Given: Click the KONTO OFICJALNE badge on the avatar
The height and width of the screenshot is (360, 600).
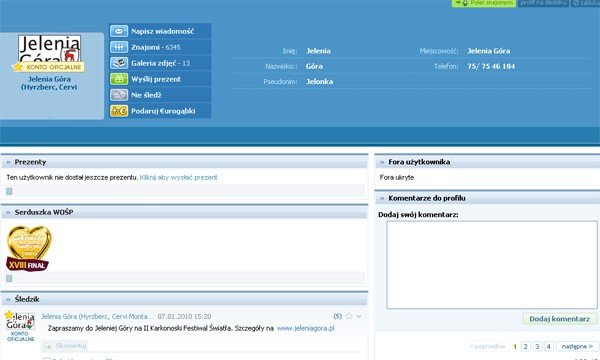Looking at the screenshot, I should pyautogui.click(x=49, y=67).
